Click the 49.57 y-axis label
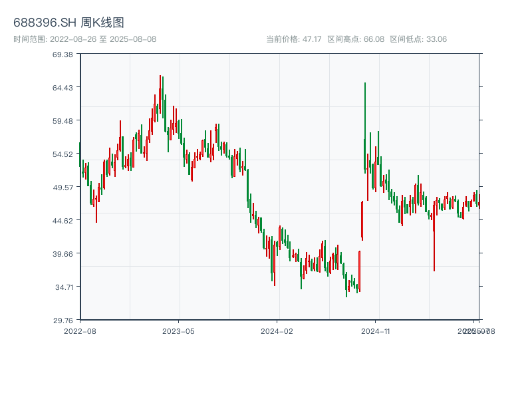532x399 pixels. [x=63, y=188]
